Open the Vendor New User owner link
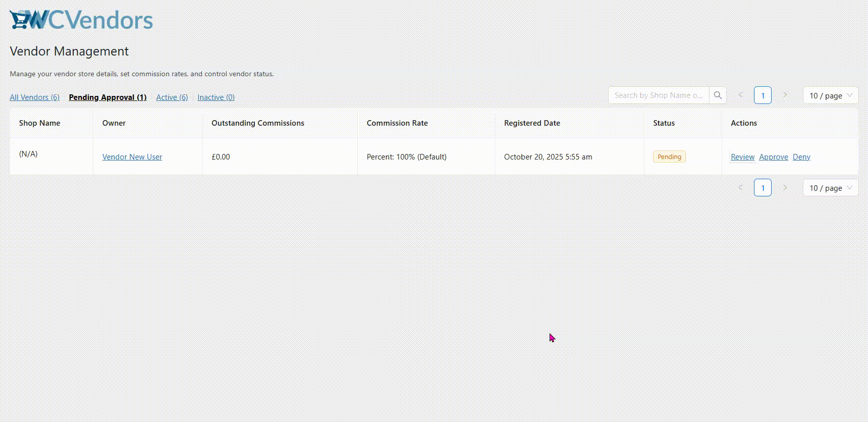 pyautogui.click(x=132, y=157)
